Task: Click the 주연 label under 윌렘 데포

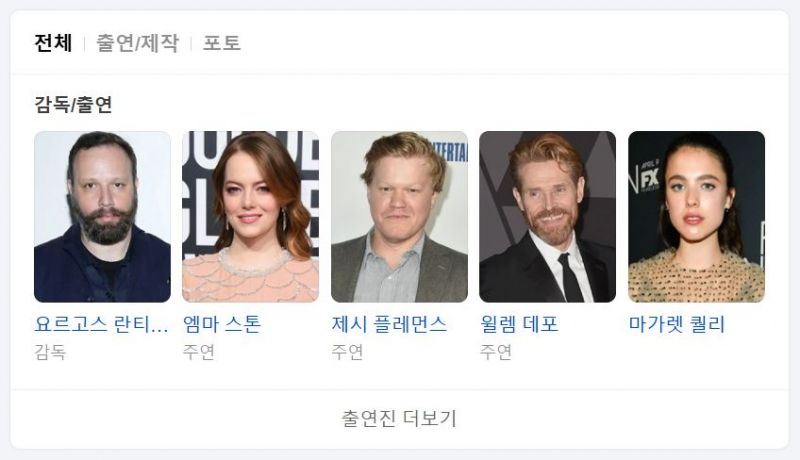Action: click(495, 352)
